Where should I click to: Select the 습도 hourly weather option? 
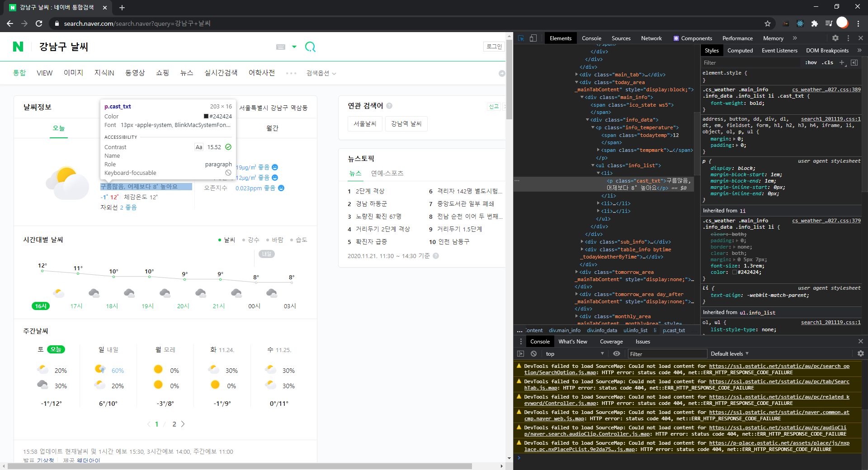tap(299, 240)
